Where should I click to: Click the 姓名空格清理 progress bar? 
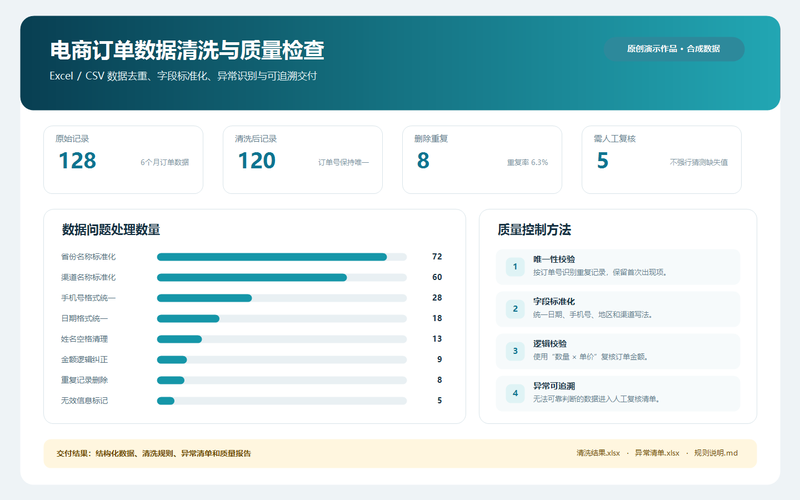(x=282, y=339)
